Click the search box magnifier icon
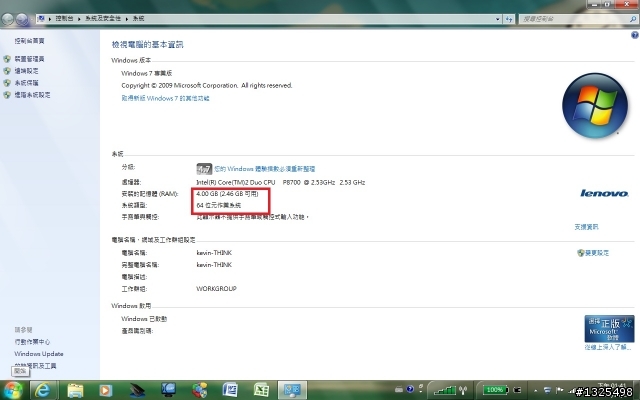Viewport: 640px width, 400px height. pos(633,19)
